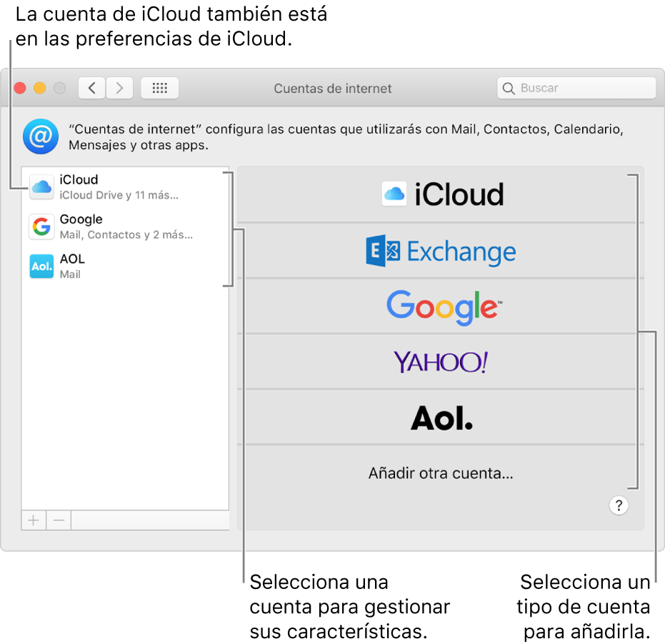This screenshot has height=644, width=665.
Task: Add an account with the plus button
Action: point(34,520)
